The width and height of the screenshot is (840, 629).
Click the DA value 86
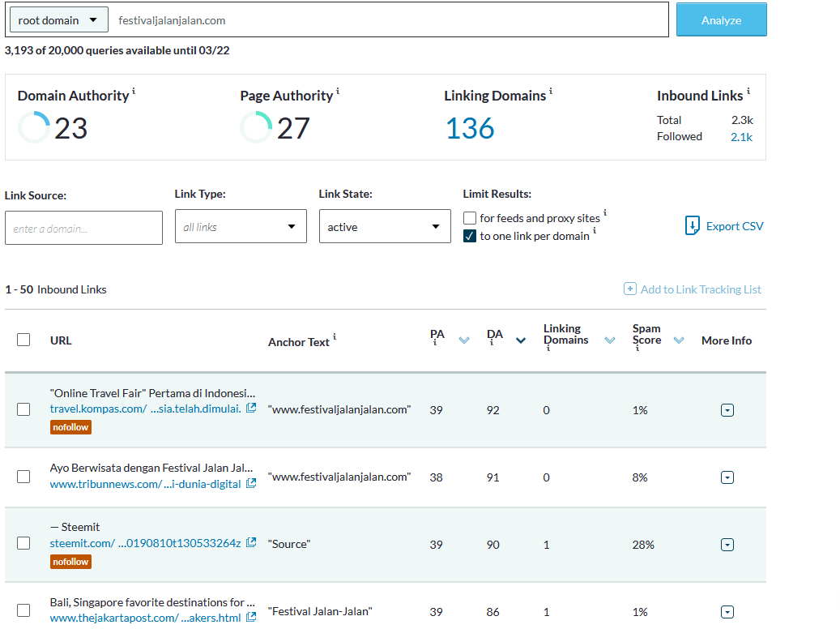492,612
